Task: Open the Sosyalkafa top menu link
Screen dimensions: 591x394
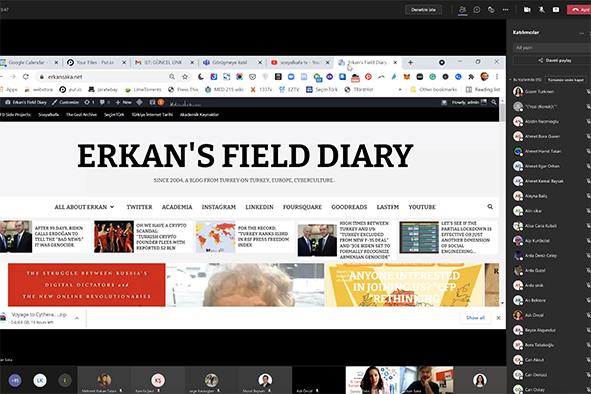Action: coord(49,115)
